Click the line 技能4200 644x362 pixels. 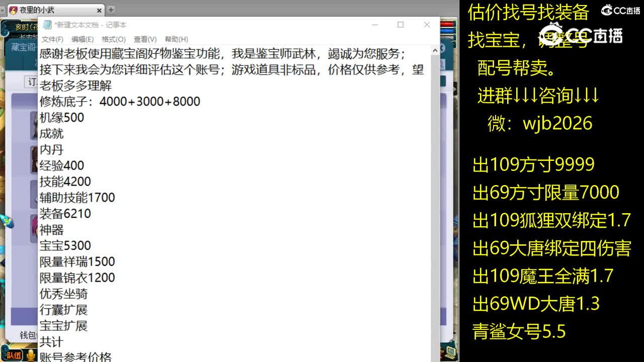(65, 182)
